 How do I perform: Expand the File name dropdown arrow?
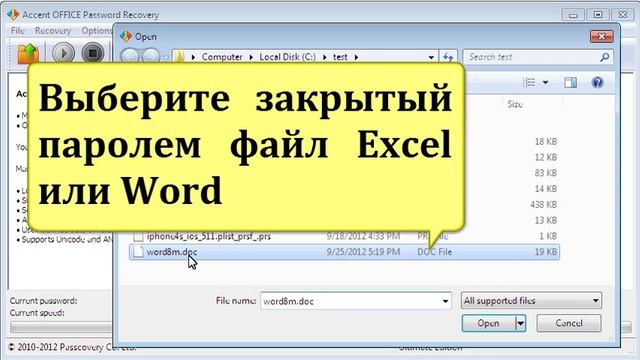coord(445,302)
